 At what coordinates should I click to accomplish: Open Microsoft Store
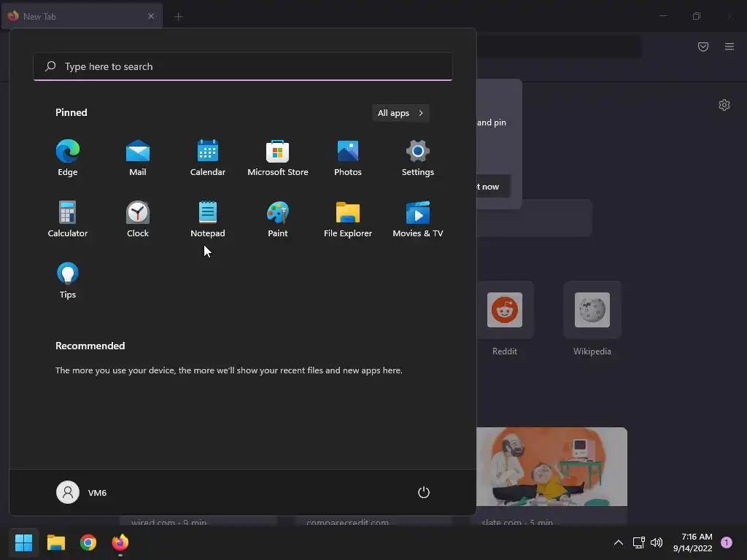[x=278, y=158]
